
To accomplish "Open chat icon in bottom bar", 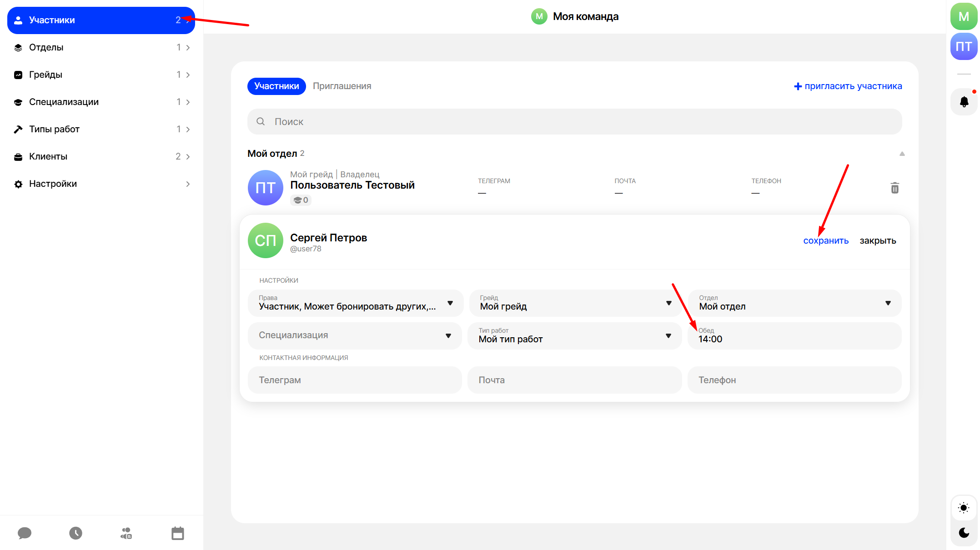I will coord(25,533).
